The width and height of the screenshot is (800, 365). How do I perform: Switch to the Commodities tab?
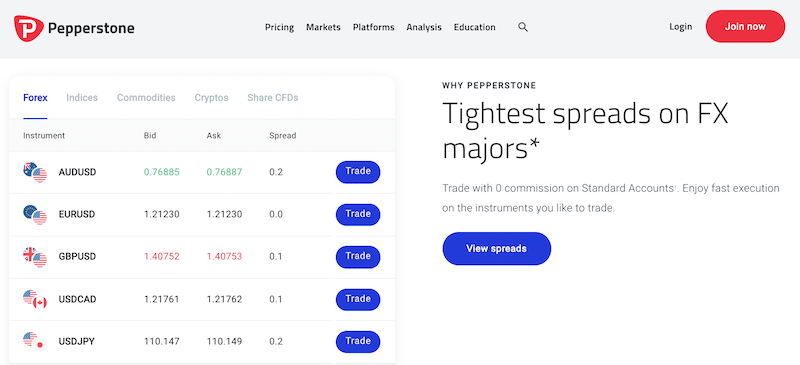[146, 98]
